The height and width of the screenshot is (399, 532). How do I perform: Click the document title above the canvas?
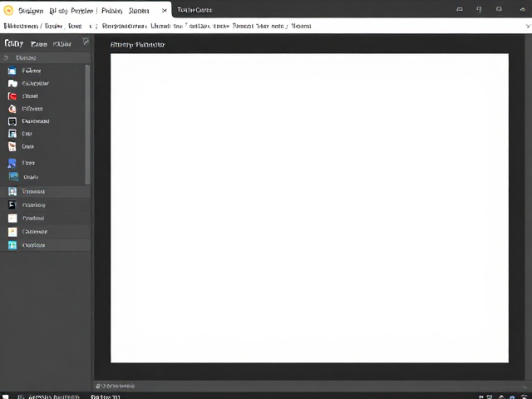pos(138,45)
